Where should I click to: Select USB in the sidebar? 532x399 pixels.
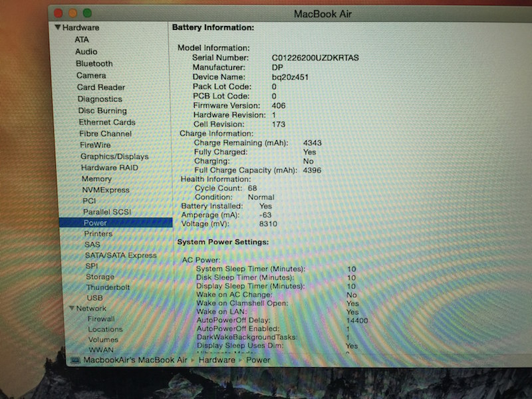(x=94, y=297)
